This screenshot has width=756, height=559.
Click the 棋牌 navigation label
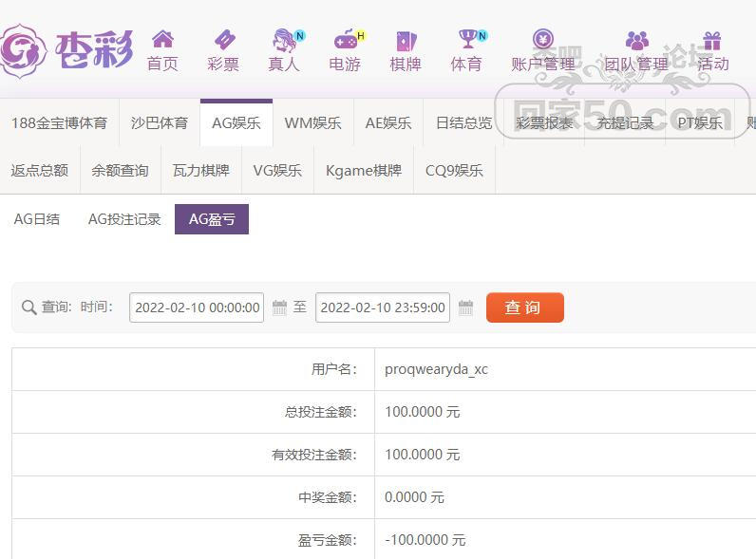pyautogui.click(x=406, y=64)
